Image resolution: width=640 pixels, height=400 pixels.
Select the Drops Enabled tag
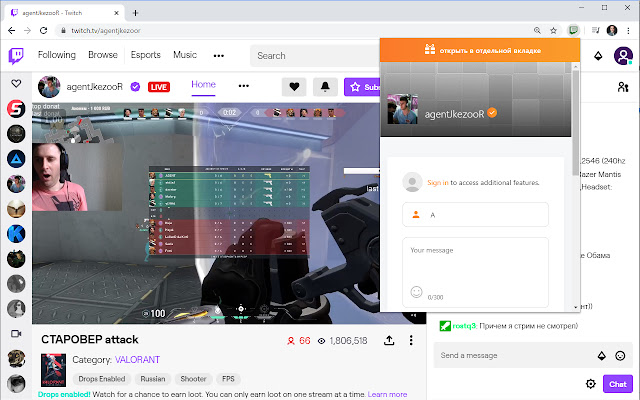(x=102, y=379)
